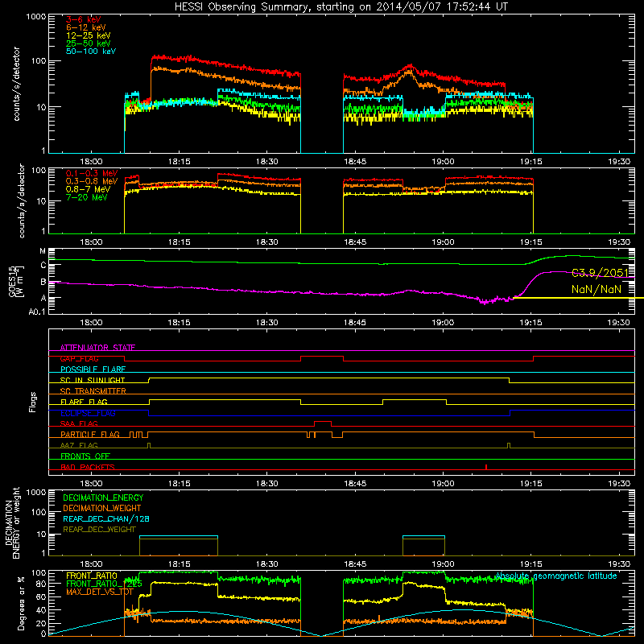Image resolution: width=644 pixels, height=644 pixels.
Task: Click the A0.1 GOES axis tick label
Action: point(36,312)
